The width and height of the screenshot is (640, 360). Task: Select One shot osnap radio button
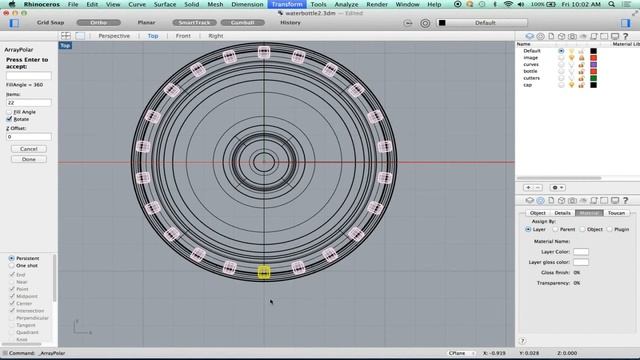point(11,266)
